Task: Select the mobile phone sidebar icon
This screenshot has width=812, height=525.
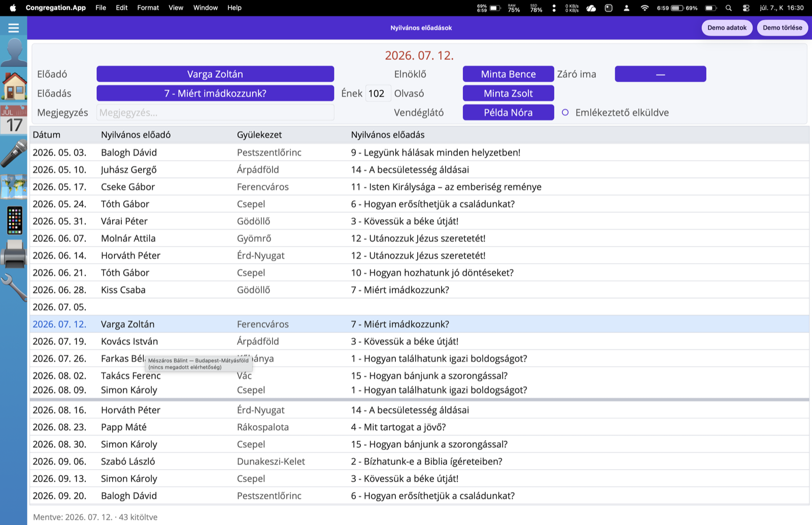Action: 14,221
